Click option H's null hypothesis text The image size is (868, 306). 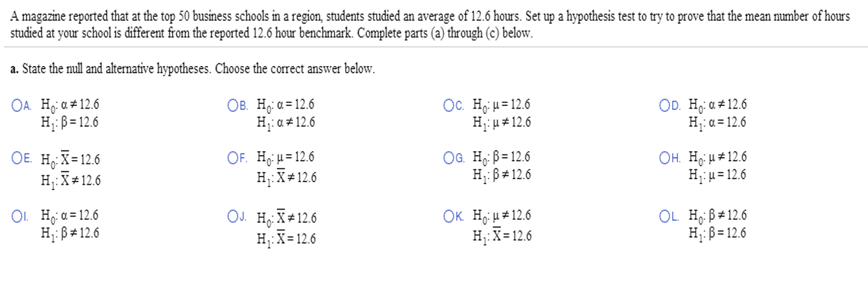[718, 158]
